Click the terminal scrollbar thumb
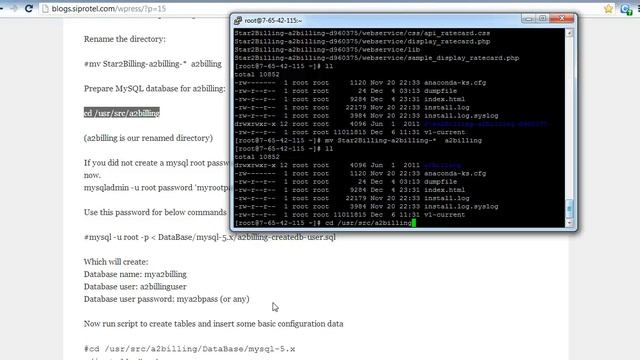This screenshot has width=640, height=360. (x=569, y=209)
